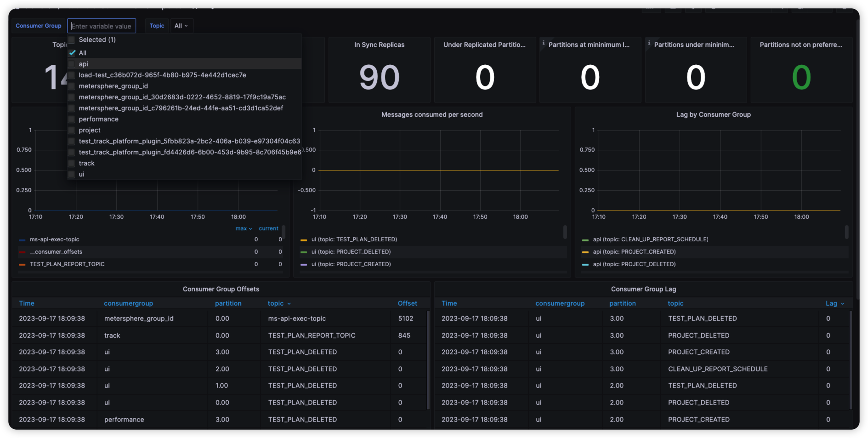Sort Lag table by partition column

tap(623, 303)
